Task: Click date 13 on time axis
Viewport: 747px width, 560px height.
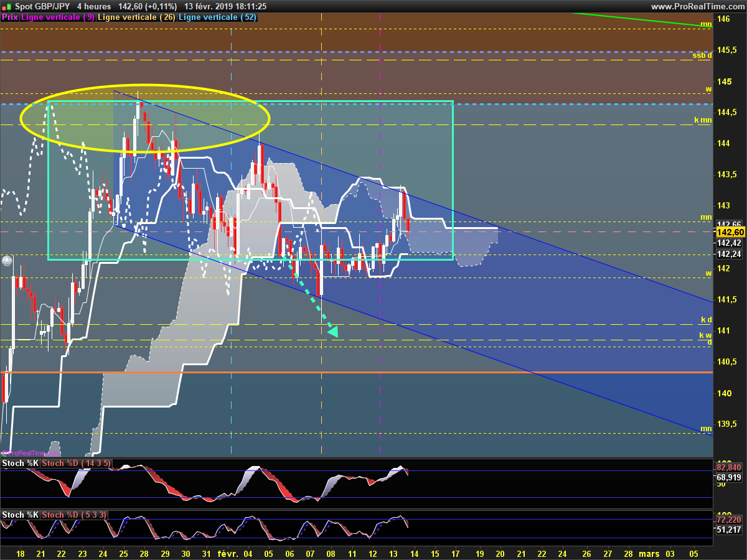Action: click(393, 553)
